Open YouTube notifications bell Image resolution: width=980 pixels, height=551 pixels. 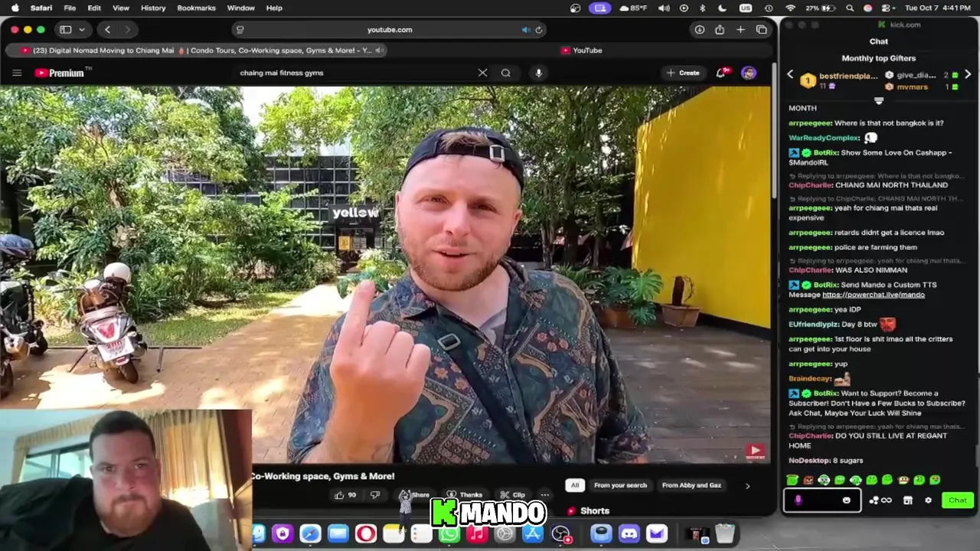[720, 73]
